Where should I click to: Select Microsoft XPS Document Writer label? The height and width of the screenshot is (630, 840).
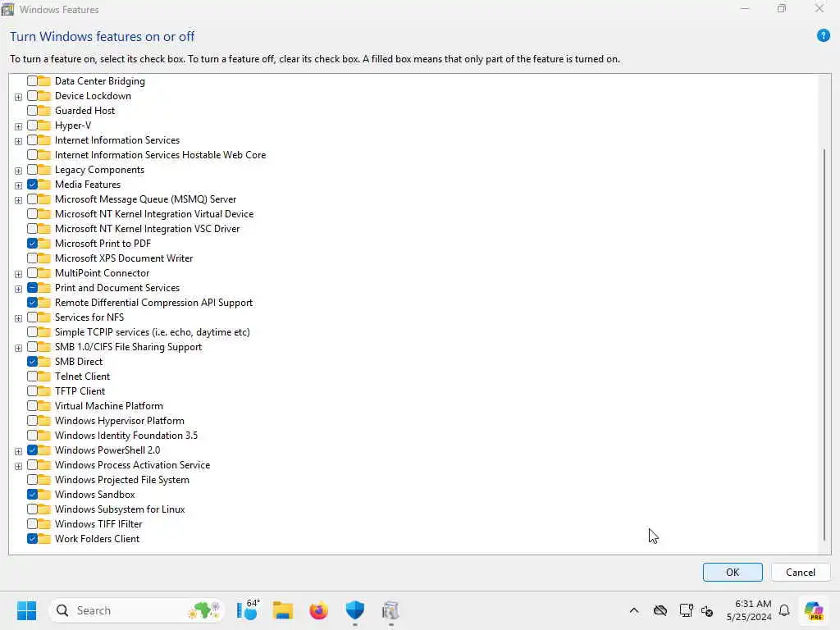[124, 258]
